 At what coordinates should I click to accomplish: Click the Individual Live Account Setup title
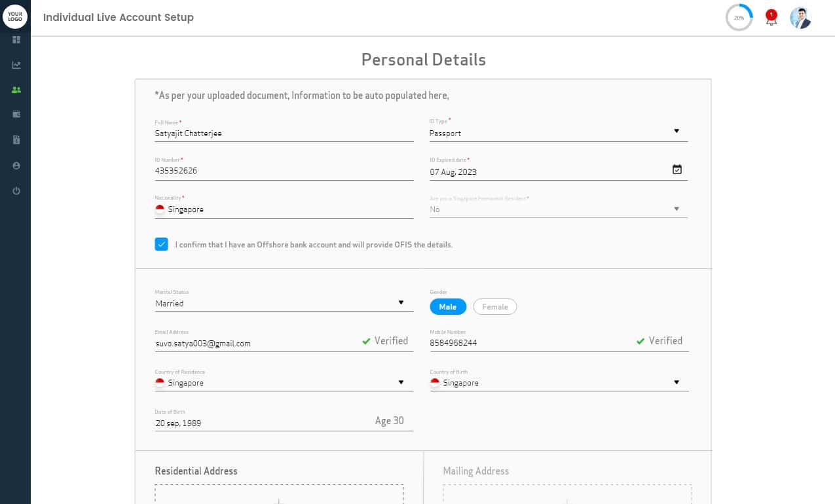pyautogui.click(x=119, y=18)
